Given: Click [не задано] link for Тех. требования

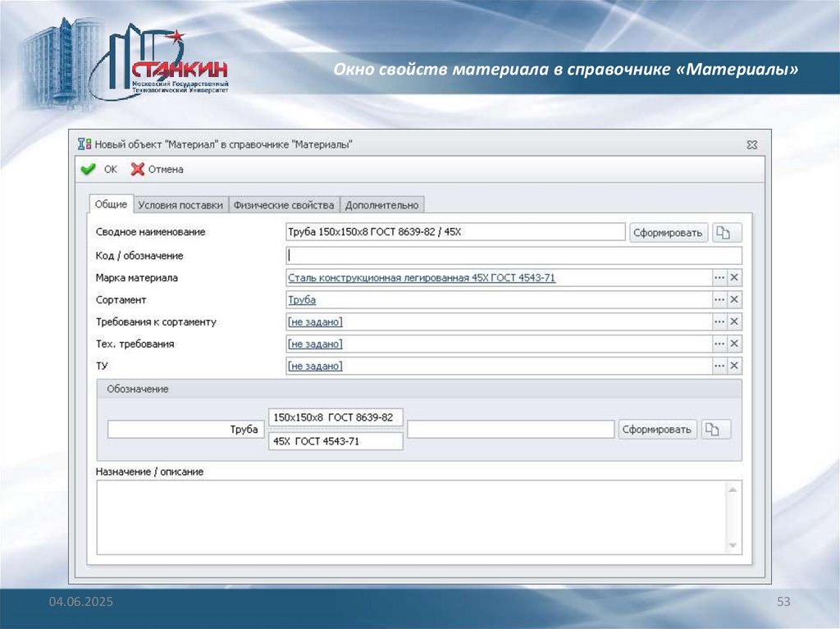Looking at the screenshot, I should [315, 344].
